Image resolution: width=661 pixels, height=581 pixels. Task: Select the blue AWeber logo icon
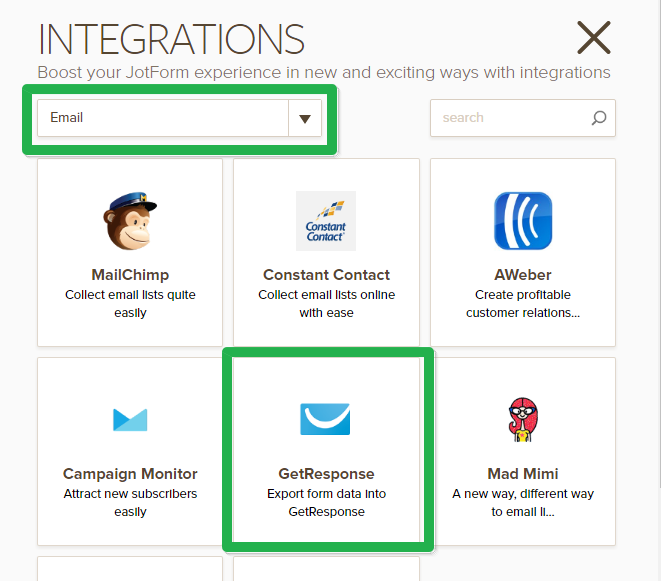coord(522,221)
